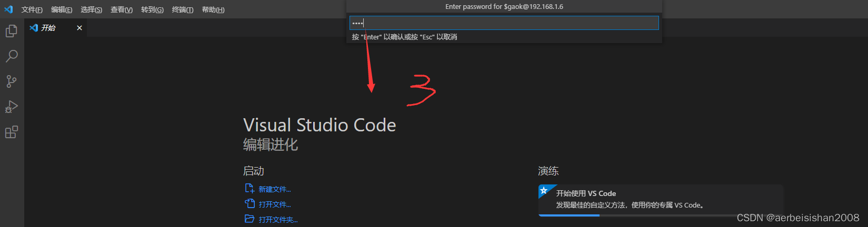Viewport: 868px width, 227px height.
Task: Click the VS Code logo in title bar
Action: pyautogui.click(x=8, y=9)
